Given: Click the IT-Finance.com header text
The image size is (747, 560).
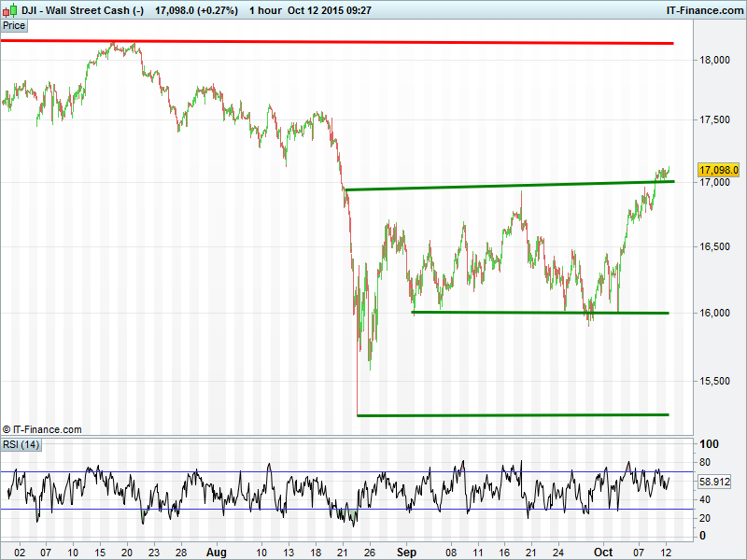Looking at the screenshot, I should click(x=704, y=10).
